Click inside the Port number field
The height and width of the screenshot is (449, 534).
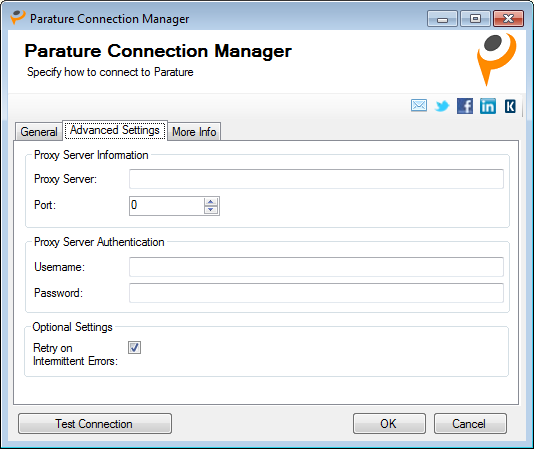coord(167,206)
